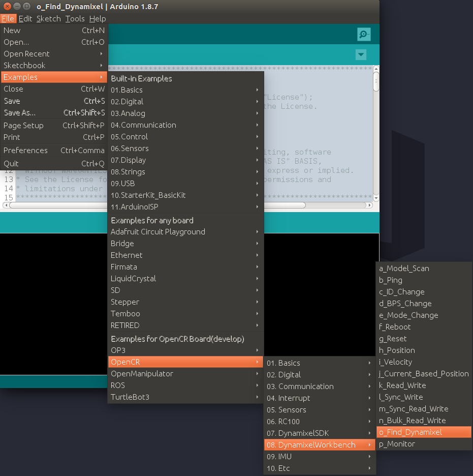Image resolution: width=473 pixels, height=476 pixels.
Task: Open the Serial Monitor magnifier icon
Action: pyautogui.click(x=363, y=35)
